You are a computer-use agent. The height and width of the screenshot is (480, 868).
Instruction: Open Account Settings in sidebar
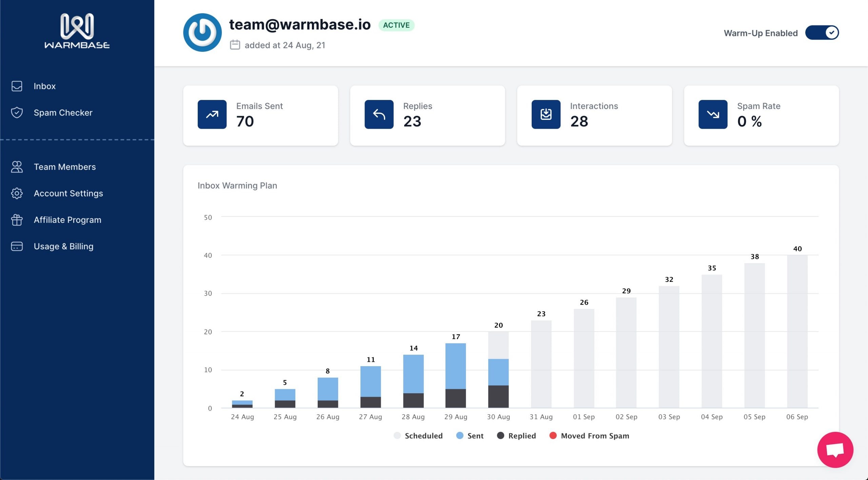[x=68, y=193]
